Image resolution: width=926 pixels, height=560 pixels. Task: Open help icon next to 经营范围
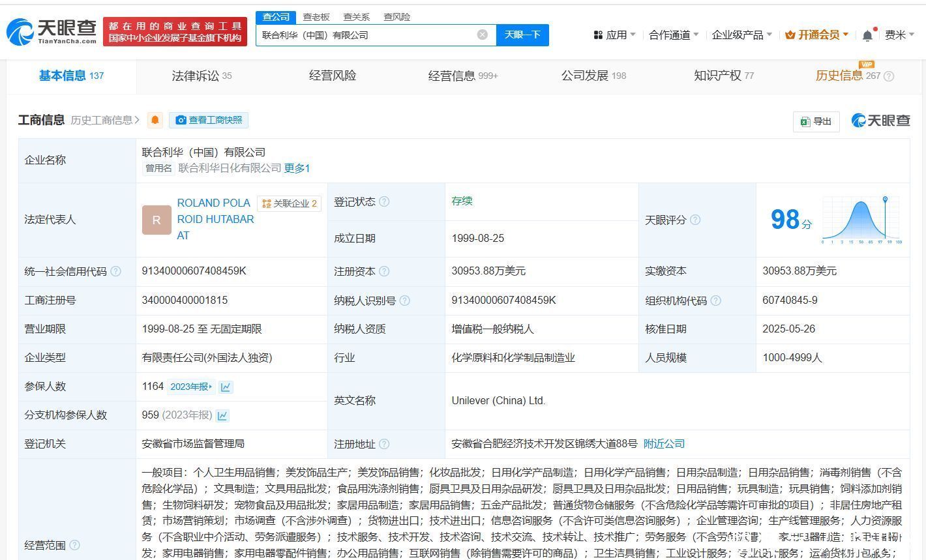(x=74, y=545)
